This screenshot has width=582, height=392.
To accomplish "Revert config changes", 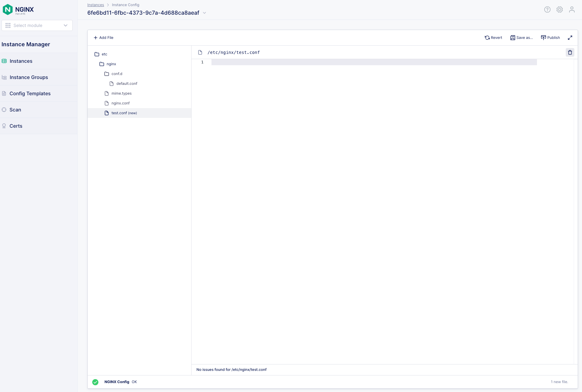I will [493, 38].
